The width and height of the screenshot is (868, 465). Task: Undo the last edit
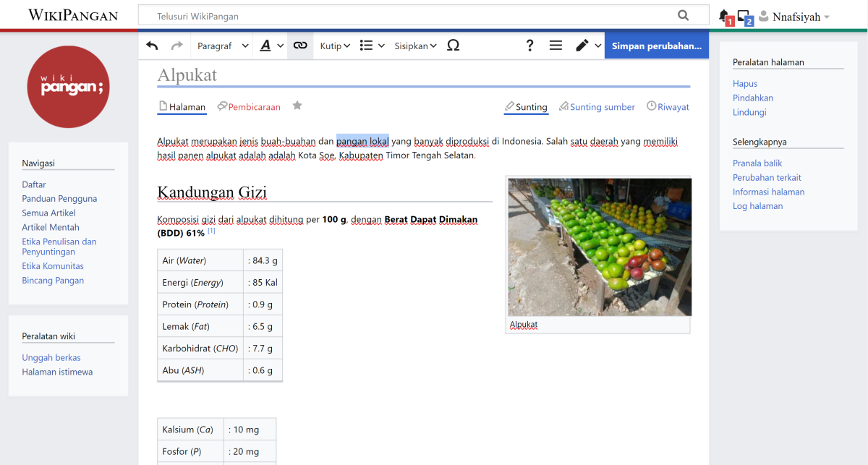152,45
